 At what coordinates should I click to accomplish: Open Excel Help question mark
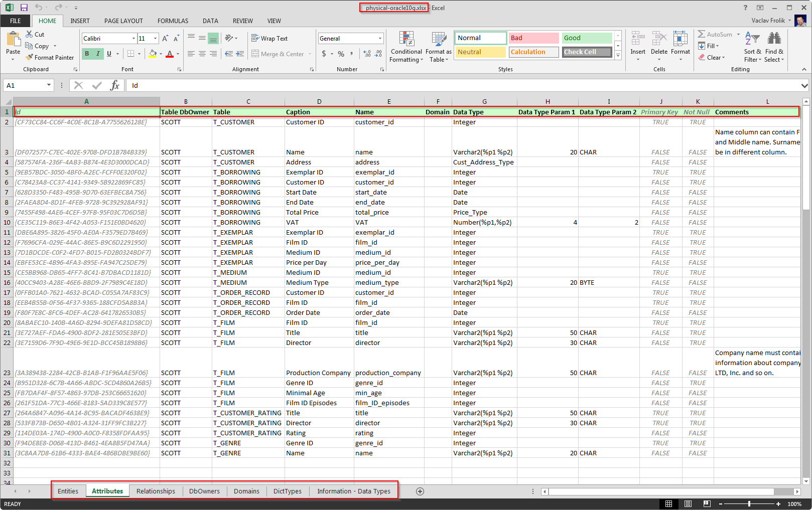coord(745,8)
